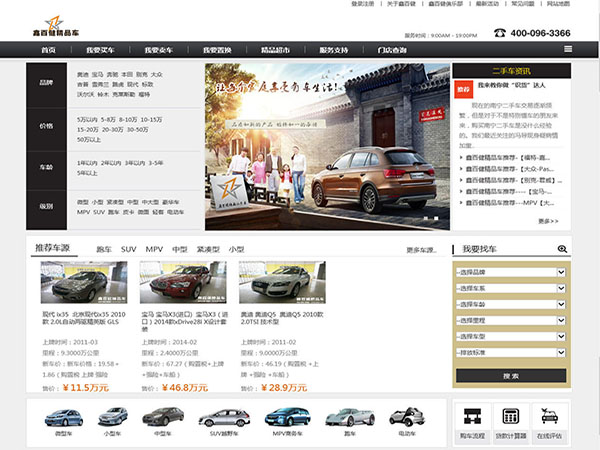Screen dimensions: 600x450
Task: Click the 在线评估 online valuation icon
Action: (x=549, y=420)
